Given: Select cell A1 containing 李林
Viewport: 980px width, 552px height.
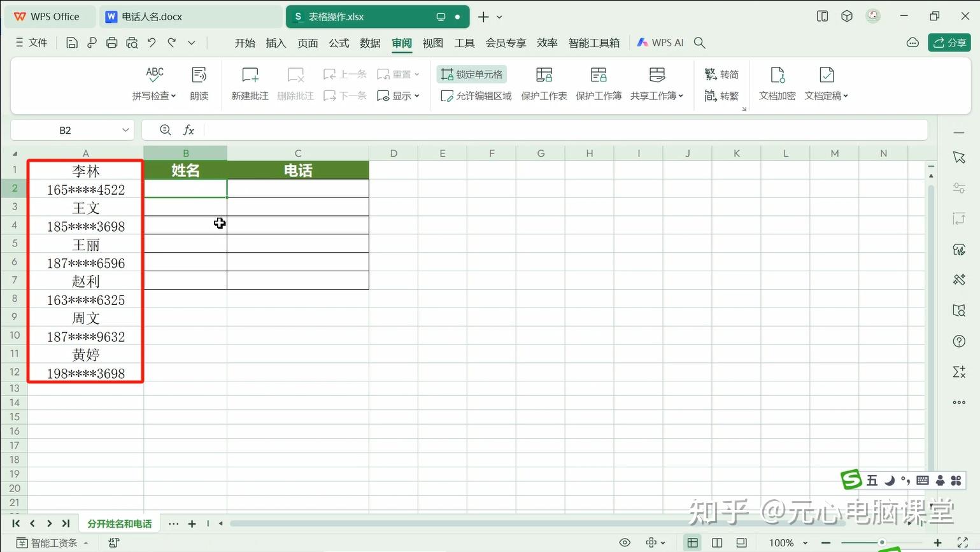Looking at the screenshot, I should pyautogui.click(x=86, y=171).
